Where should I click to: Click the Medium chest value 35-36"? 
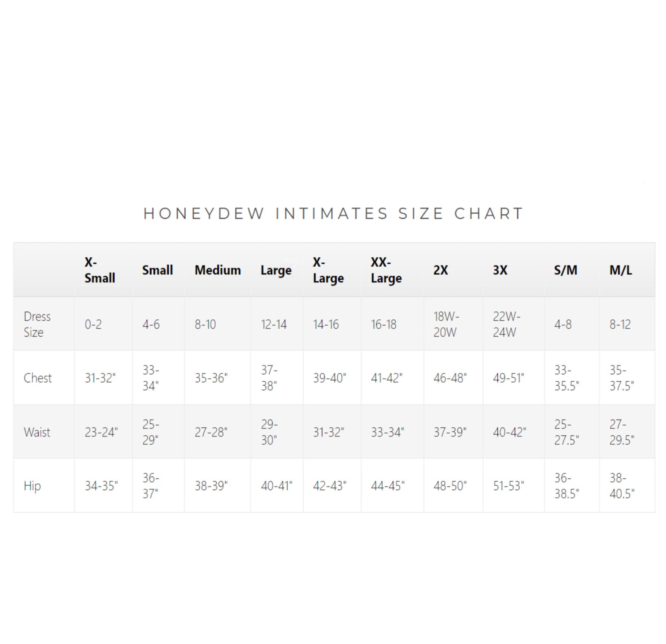pyautogui.click(x=211, y=378)
